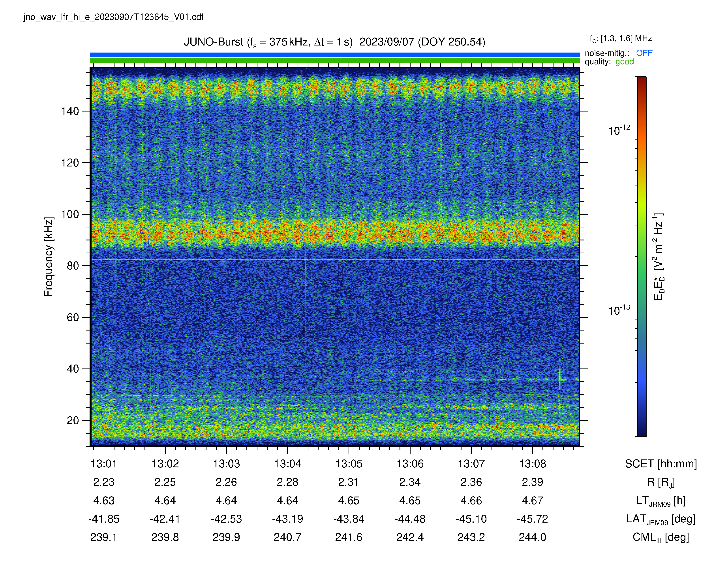Click the blue noise-mitigation status bar
The height and width of the screenshot is (563, 728).
click(335, 55)
